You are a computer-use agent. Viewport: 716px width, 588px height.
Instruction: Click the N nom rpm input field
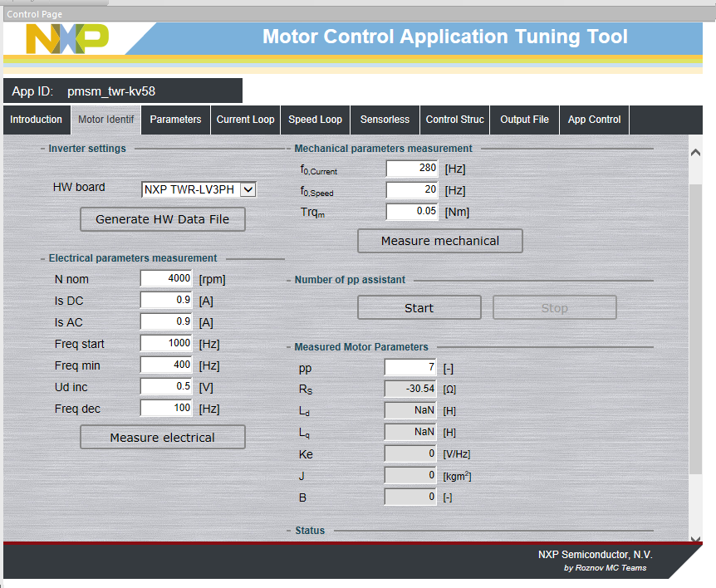pyautogui.click(x=166, y=278)
